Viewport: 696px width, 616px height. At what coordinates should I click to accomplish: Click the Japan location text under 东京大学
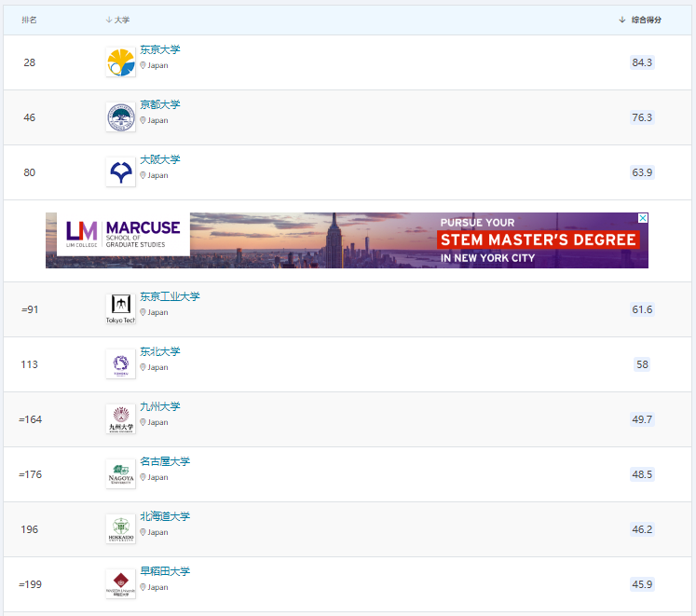(x=157, y=65)
